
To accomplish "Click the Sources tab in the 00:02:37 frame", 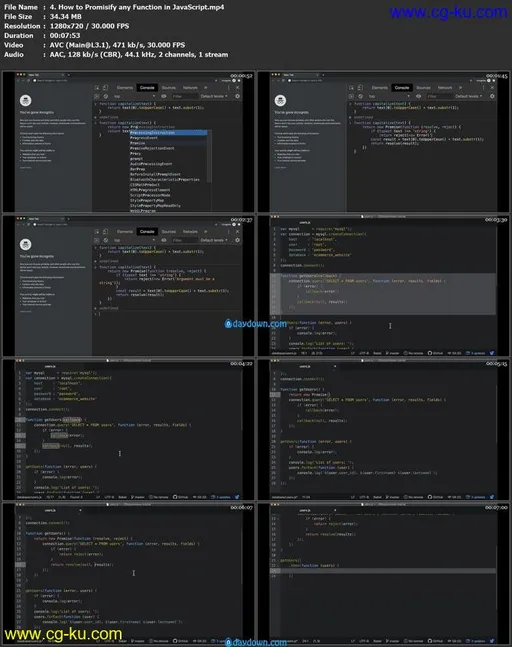I will pyautogui.click(x=168, y=231).
